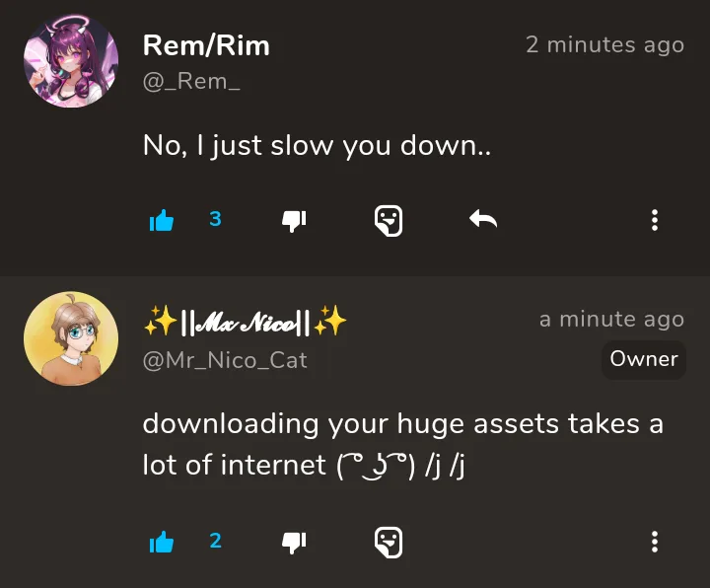
Task: Dislike Mx Nico's comment with thumbs down
Action: 294,543
